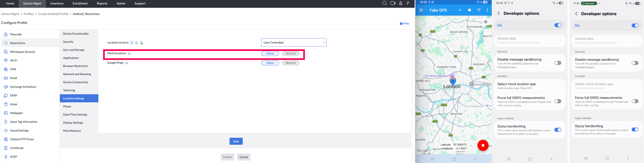Tap recents button on Fake GPS phone navigation bar
Image resolution: width=644 pixels, height=163 pixels.
[x=433, y=159]
